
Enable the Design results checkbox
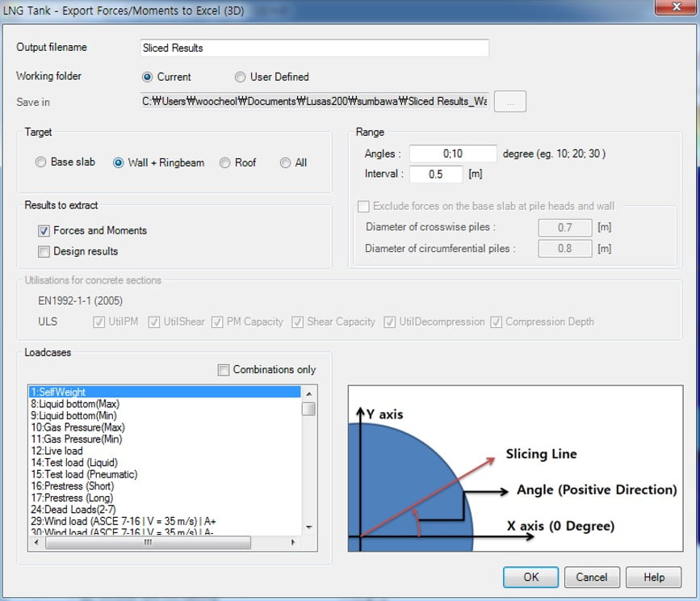44,251
